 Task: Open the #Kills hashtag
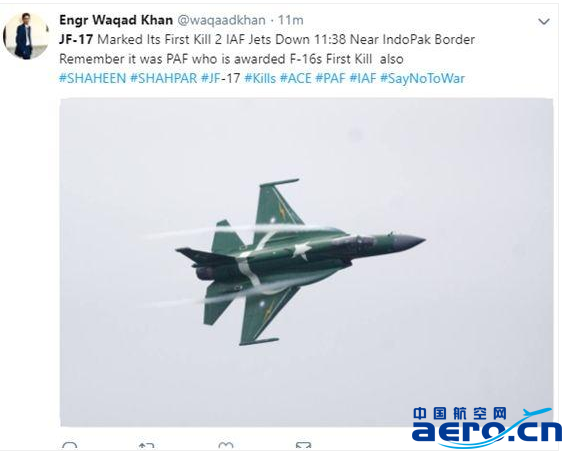[x=260, y=78]
